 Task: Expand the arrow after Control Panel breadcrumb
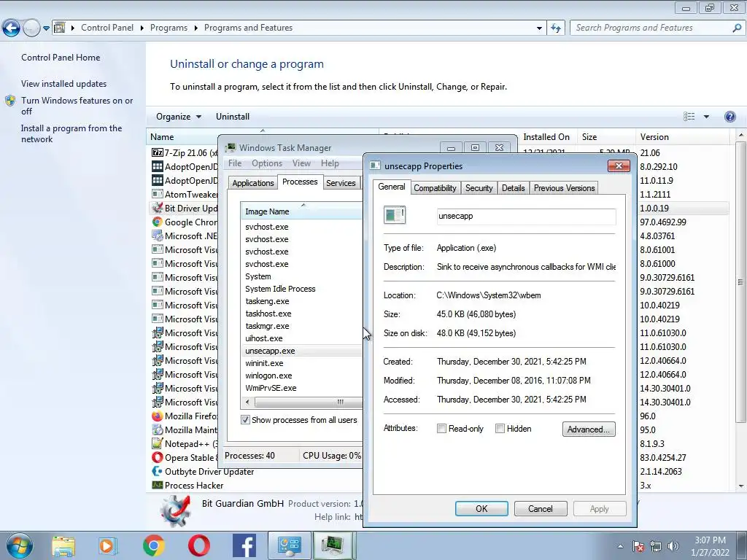[x=142, y=28]
